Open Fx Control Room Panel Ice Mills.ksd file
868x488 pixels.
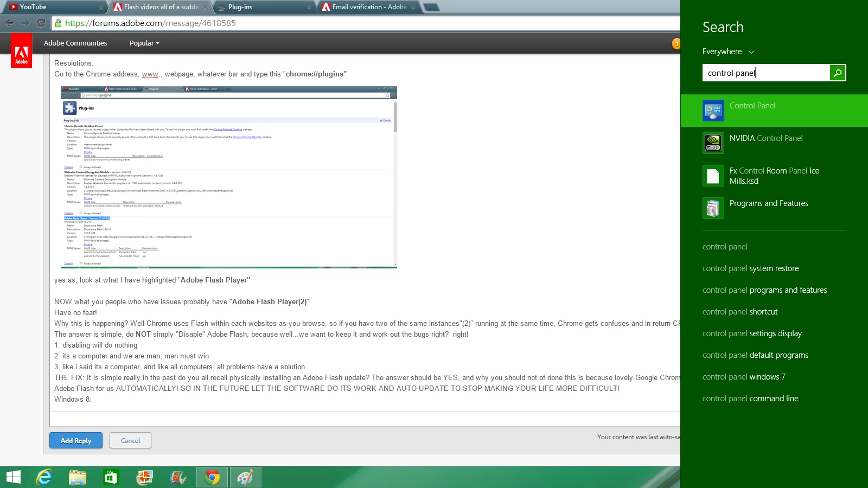[774, 176]
